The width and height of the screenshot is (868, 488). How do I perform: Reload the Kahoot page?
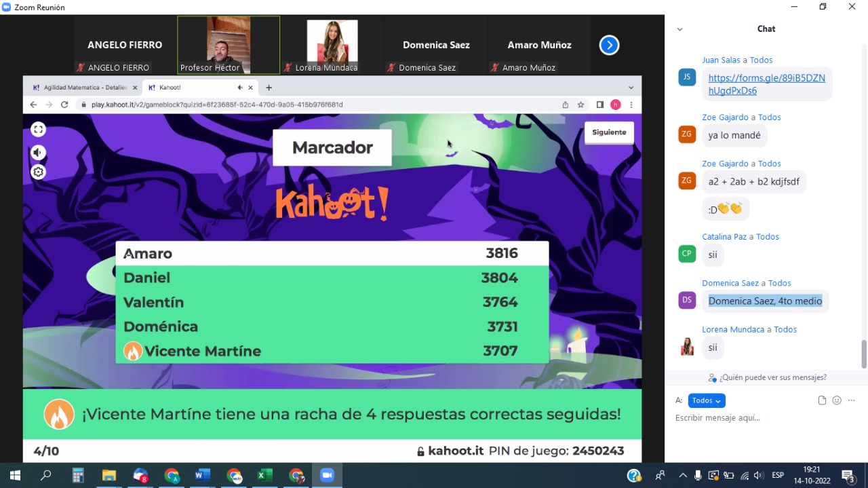64,105
